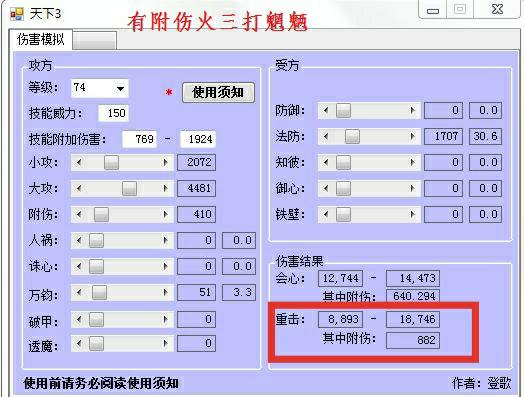
Task: Click the 万钧 slider thumb
Action: tap(99, 292)
